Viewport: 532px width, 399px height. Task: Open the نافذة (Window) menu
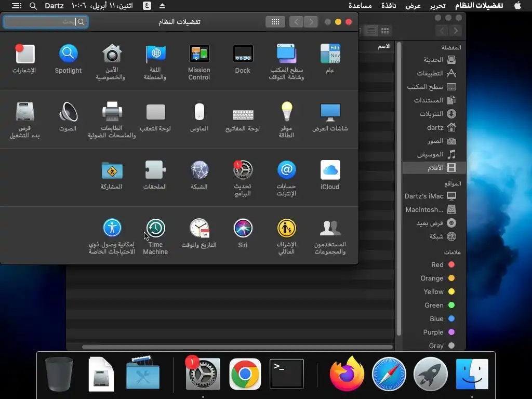[x=389, y=6]
